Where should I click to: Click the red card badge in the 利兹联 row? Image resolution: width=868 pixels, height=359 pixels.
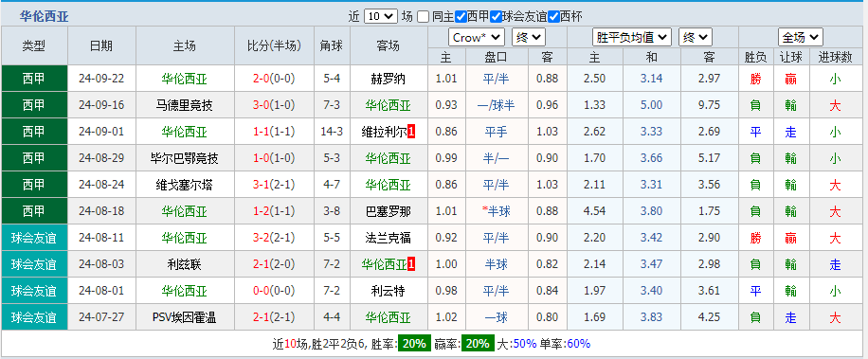coord(411,264)
